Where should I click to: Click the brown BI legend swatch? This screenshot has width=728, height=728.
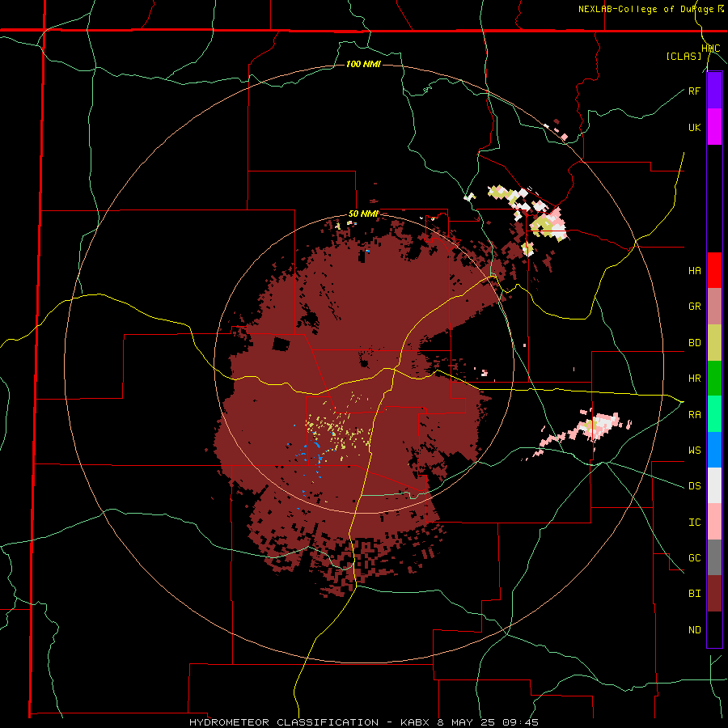(x=714, y=594)
